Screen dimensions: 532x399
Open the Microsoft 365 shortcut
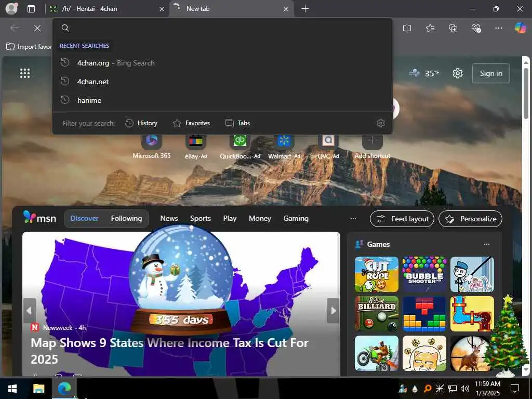pyautogui.click(x=152, y=147)
